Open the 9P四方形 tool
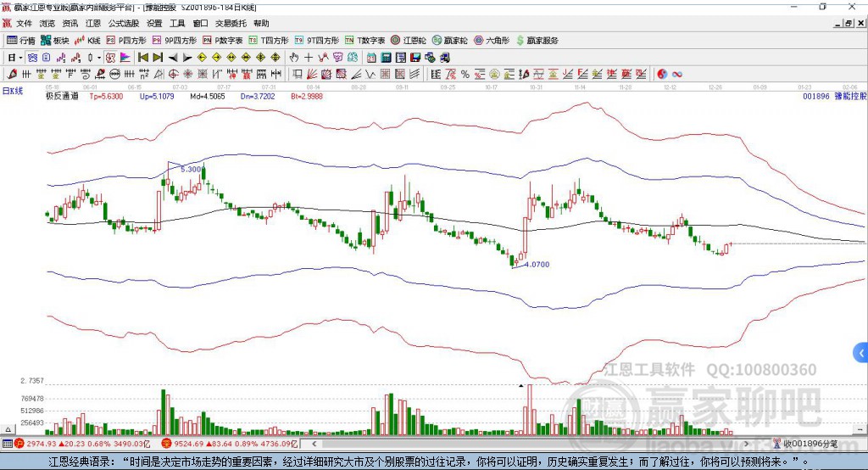The width and height of the screenshot is (868, 470). point(175,41)
